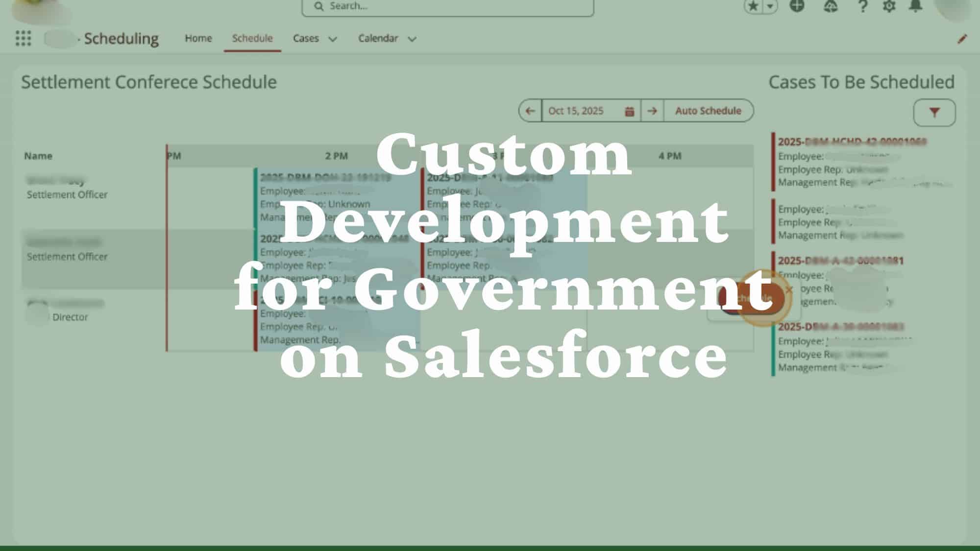This screenshot has height=551, width=980.
Task: Click inside the Search field
Action: [448, 6]
